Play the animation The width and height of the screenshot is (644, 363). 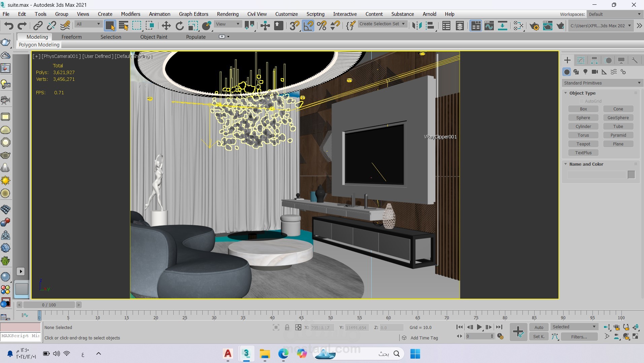tap(479, 327)
